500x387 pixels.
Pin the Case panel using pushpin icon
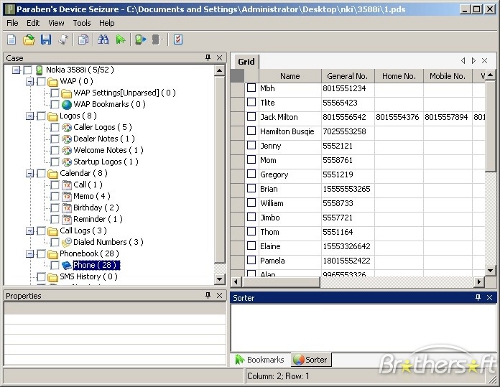tap(208, 58)
